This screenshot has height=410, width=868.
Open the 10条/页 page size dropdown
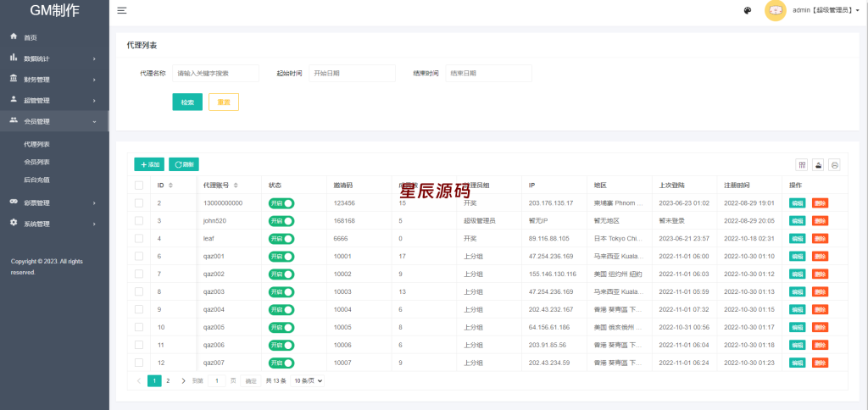(x=307, y=380)
